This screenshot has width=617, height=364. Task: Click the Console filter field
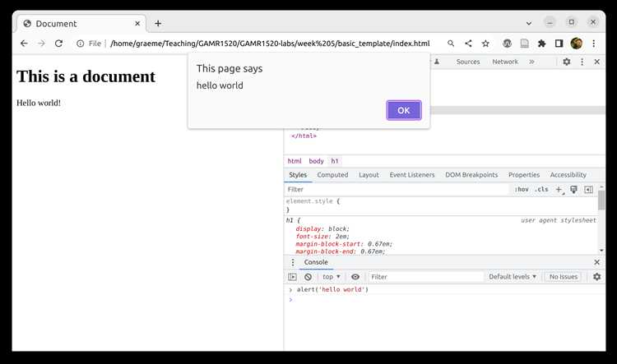[426, 277]
